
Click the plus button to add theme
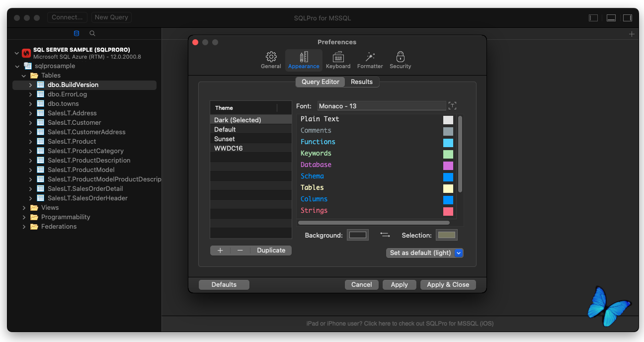point(220,251)
